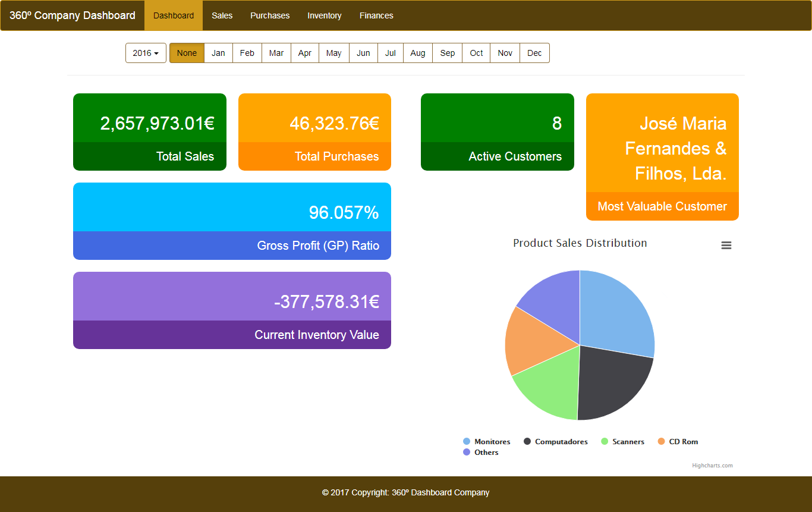Filter dashboard by Feb
Screen dimensions: 812x512
247,53
